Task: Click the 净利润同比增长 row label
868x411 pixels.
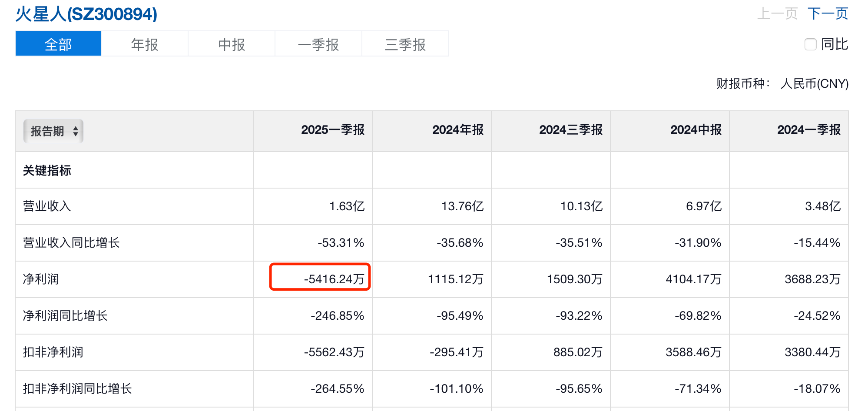Action: point(65,315)
